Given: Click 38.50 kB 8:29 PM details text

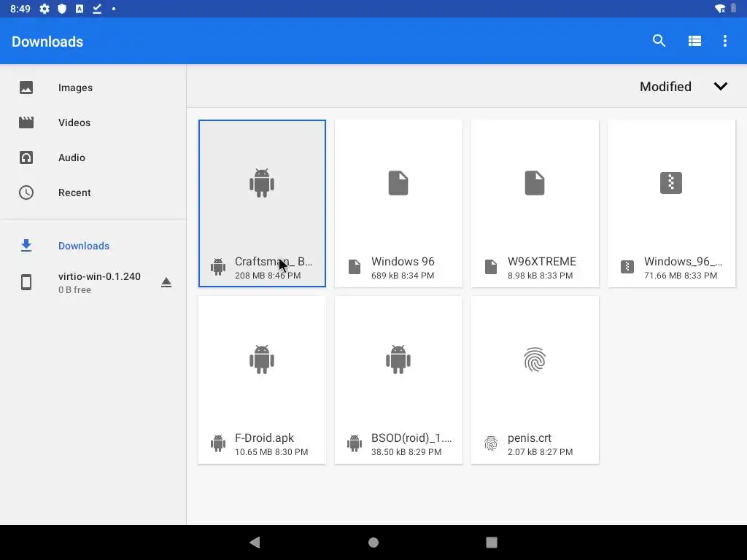Looking at the screenshot, I should coord(406,452).
